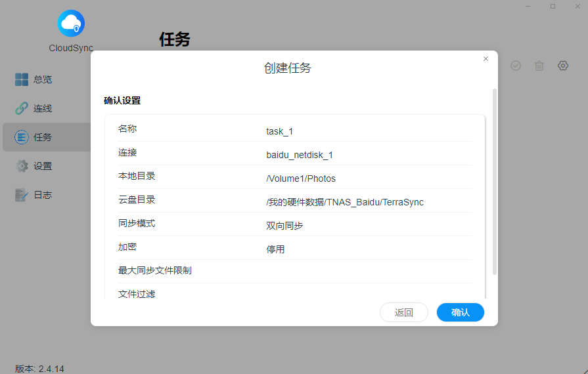The image size is (588, 374).
Task: Open the top-right gear settings icon
Action: point(563,66)
